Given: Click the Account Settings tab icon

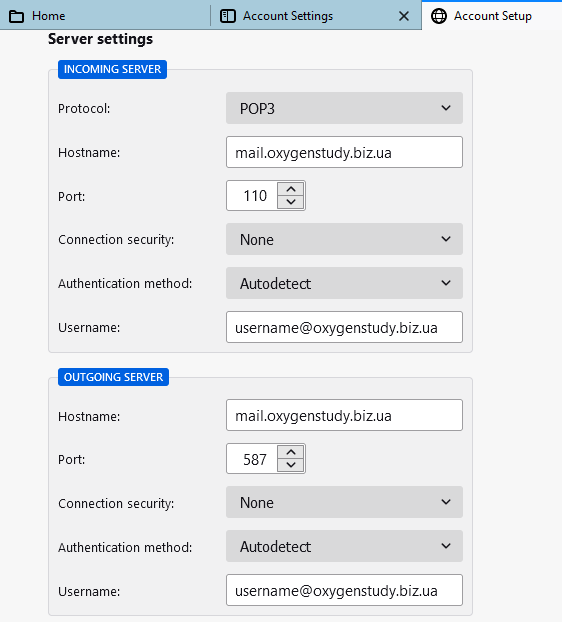Looking at the screenshot, I should [x=228, y=16].
